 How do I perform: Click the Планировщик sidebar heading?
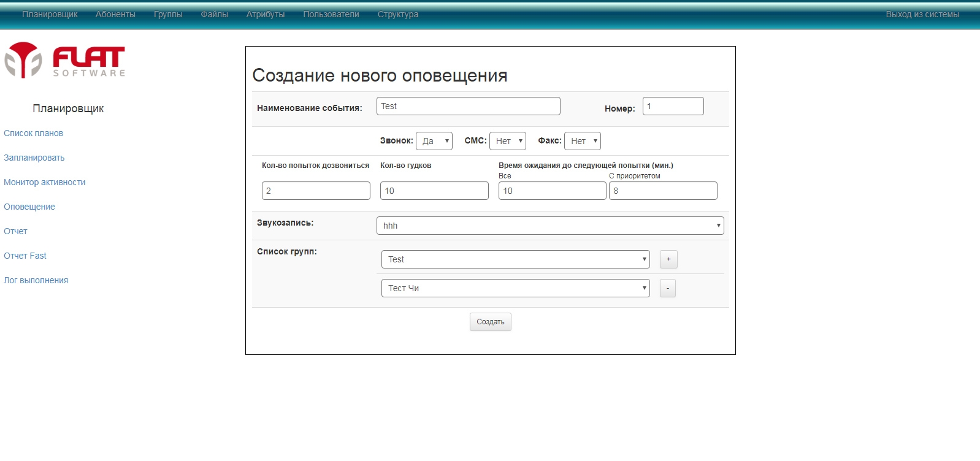(68, 109)
